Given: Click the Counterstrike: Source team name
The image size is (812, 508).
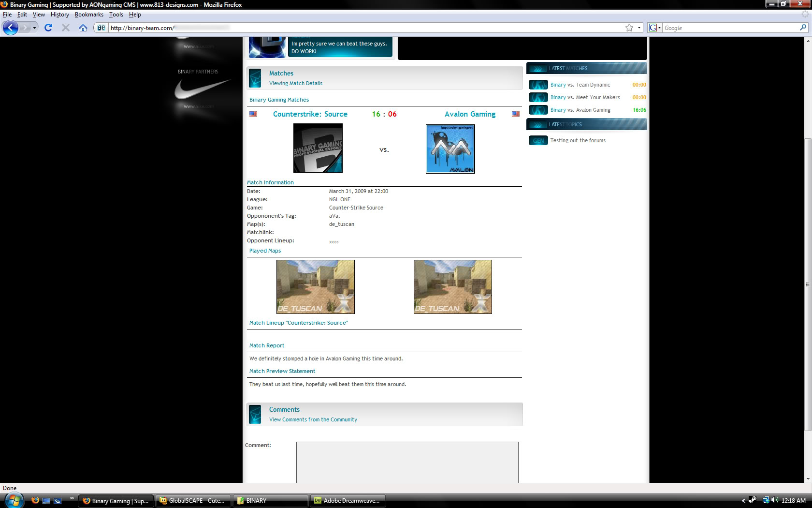Looking at the screenshot, I should 310,114.
